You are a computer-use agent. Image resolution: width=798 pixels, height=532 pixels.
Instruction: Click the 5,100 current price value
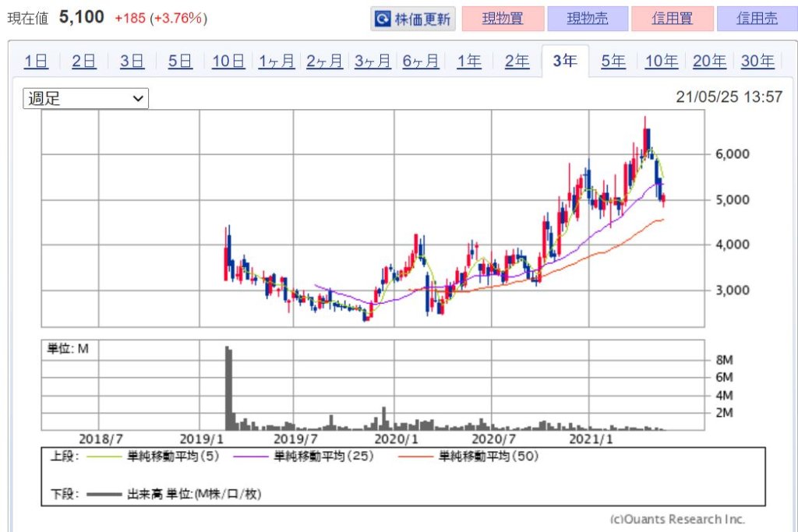tap(81, 17)
